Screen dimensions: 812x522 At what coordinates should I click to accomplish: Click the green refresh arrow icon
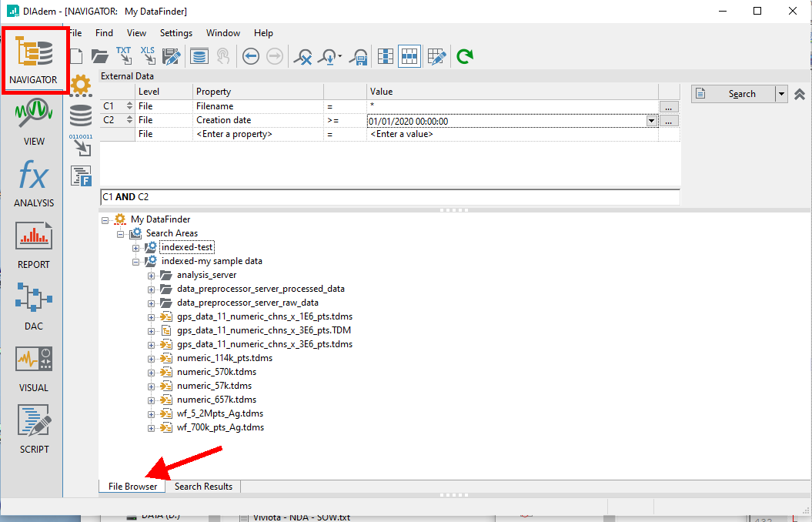(x=464, y=56)
